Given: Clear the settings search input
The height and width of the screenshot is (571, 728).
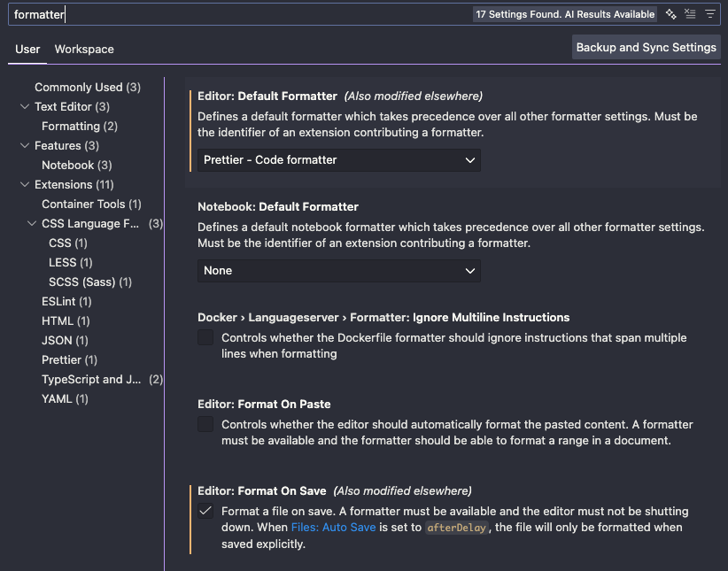Looking at the screenshot, I should click(691, 14).
